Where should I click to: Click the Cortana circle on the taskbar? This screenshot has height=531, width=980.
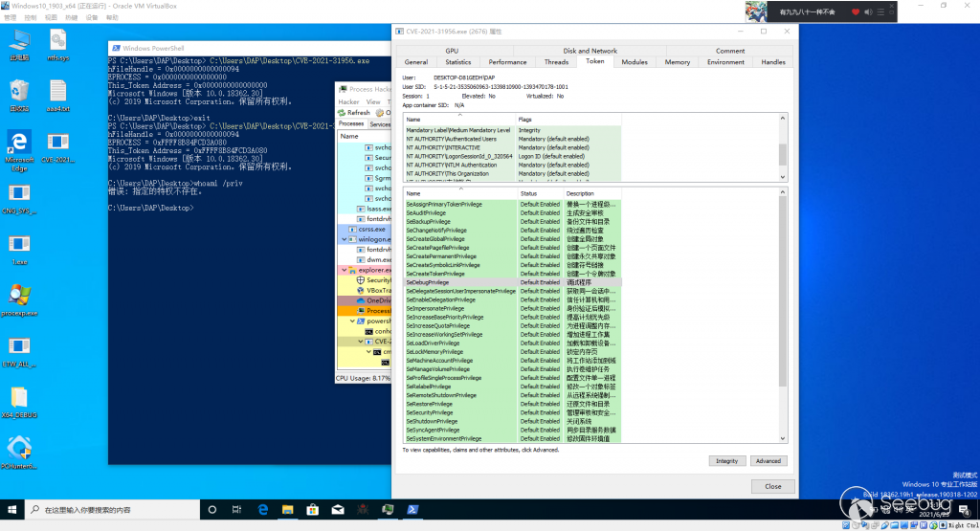tap(212, 509)
